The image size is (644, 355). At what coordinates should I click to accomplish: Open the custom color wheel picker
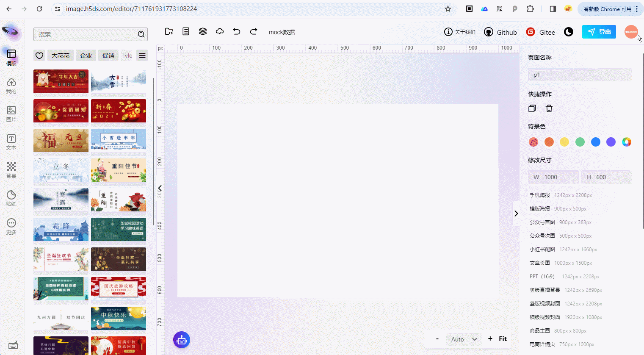click(x=627, y=142)
